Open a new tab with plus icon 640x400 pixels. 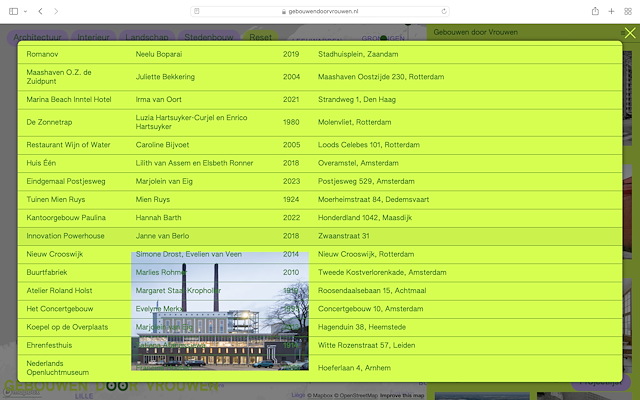612,11
